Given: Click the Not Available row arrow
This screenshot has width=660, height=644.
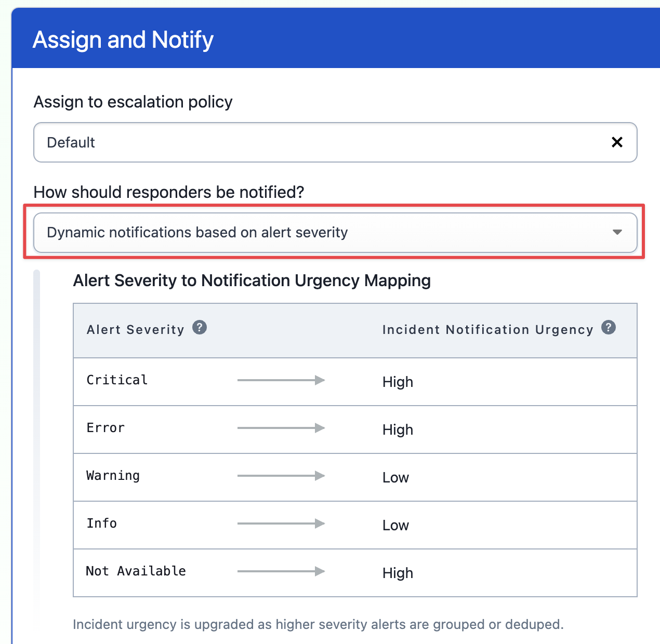Looking at the screenshot, I should [281, 571].
